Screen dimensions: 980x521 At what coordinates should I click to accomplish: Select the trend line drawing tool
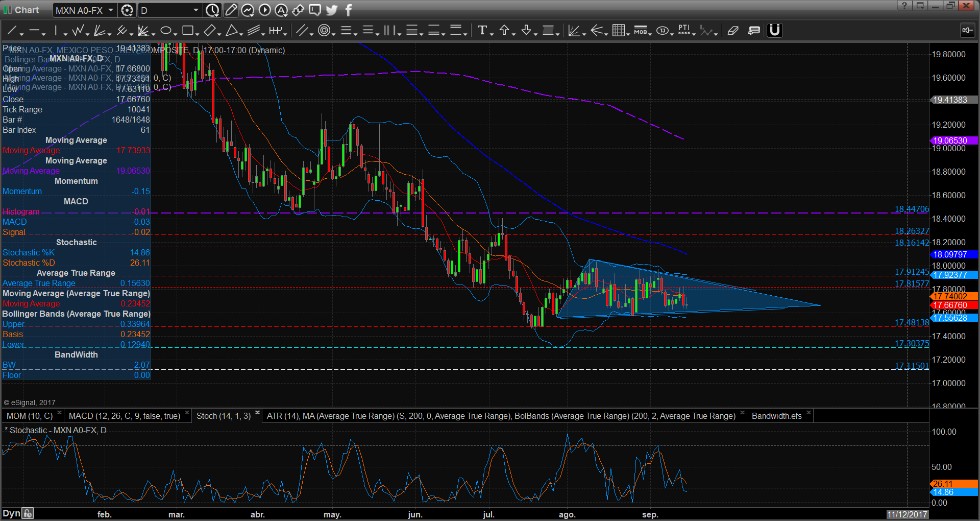coord(12,31)
